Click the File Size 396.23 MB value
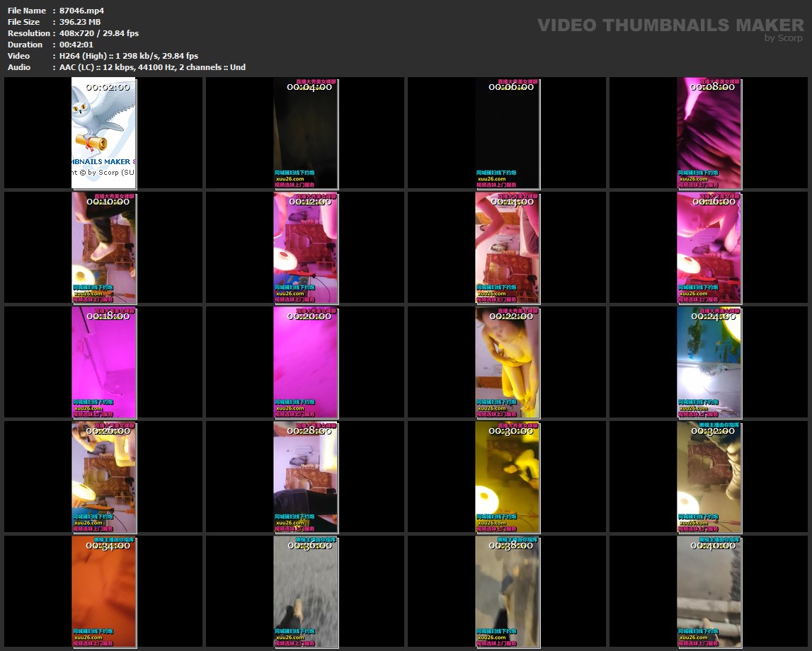Screen dimensions: 812x651 coord(80,22)
